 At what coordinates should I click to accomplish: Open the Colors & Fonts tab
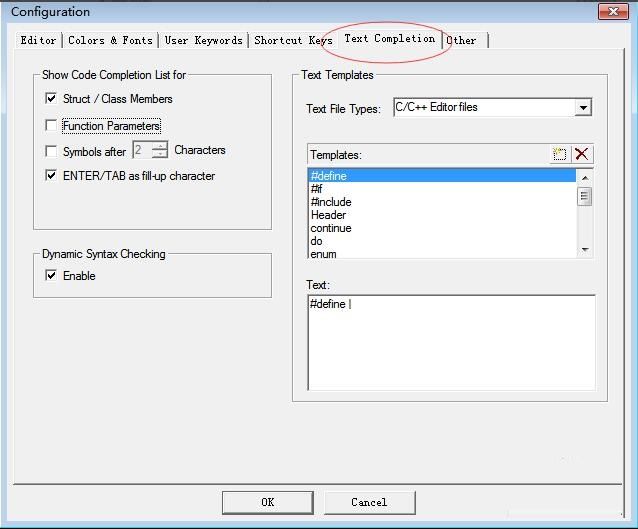tap(110, 41)
